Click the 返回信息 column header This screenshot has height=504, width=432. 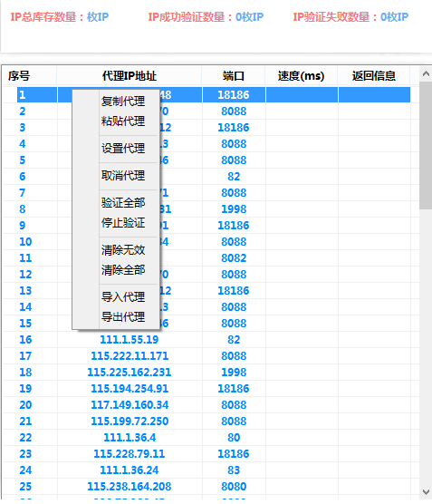[374, 76]
